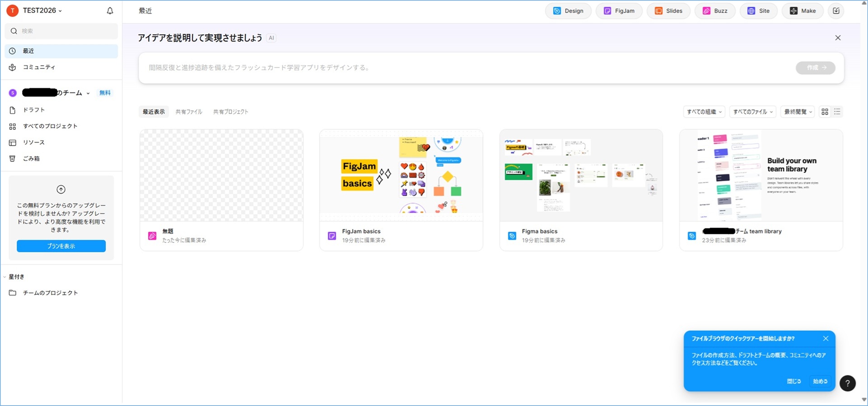Open the 無題 file thumbnail

tap(221, 175)
